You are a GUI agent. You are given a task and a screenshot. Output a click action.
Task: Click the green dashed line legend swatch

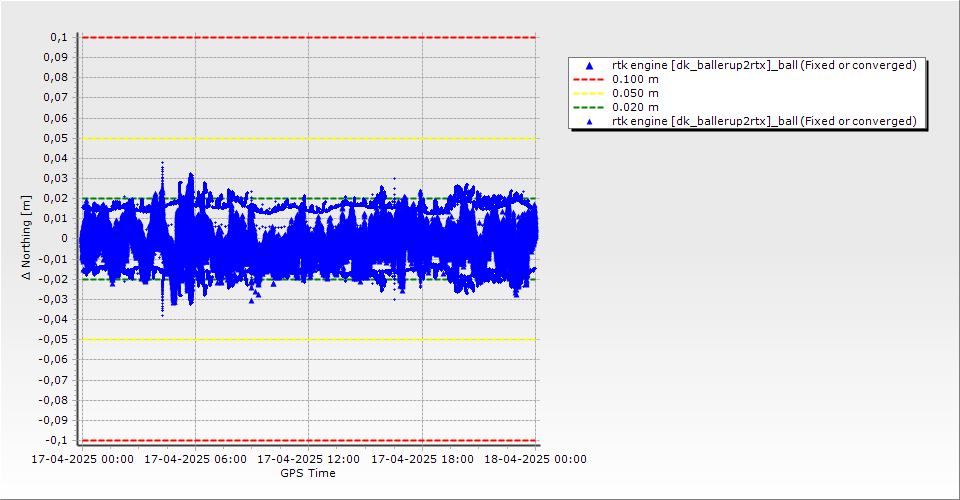pos(589,108)
